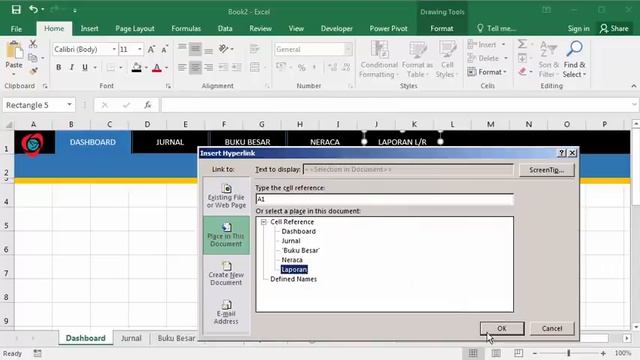This screenshot has height=360, width=640.
Task: Toggle Italic formatting
Action: coord(72,67)
